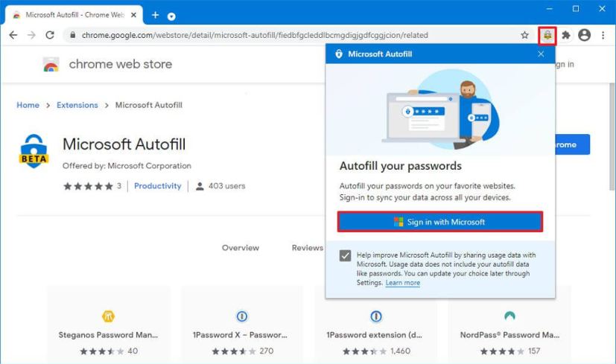Click the five-star rating of Microsoft Autofill
Viewport: 616px width, 364px height.
pos(88,186)
